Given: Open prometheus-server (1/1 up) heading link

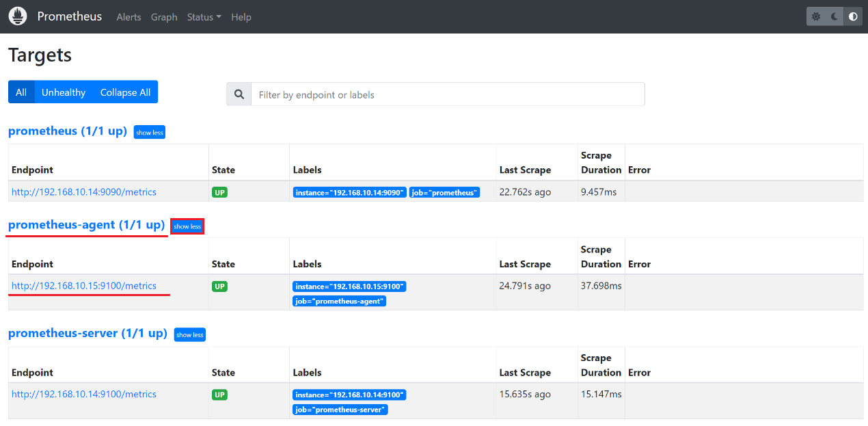Looking at the screenshot, I should pos(87,333).
